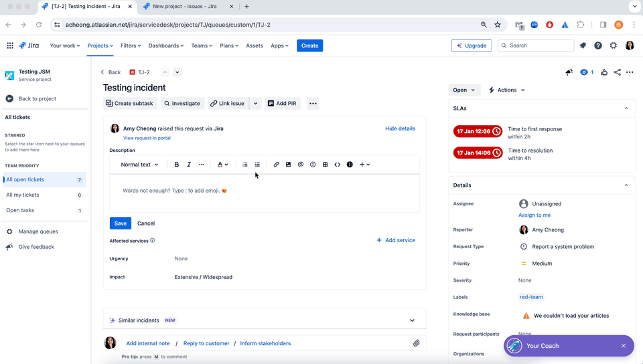Open Manage queues in sidebar
The image size is (643, 364).
point(38,232)
